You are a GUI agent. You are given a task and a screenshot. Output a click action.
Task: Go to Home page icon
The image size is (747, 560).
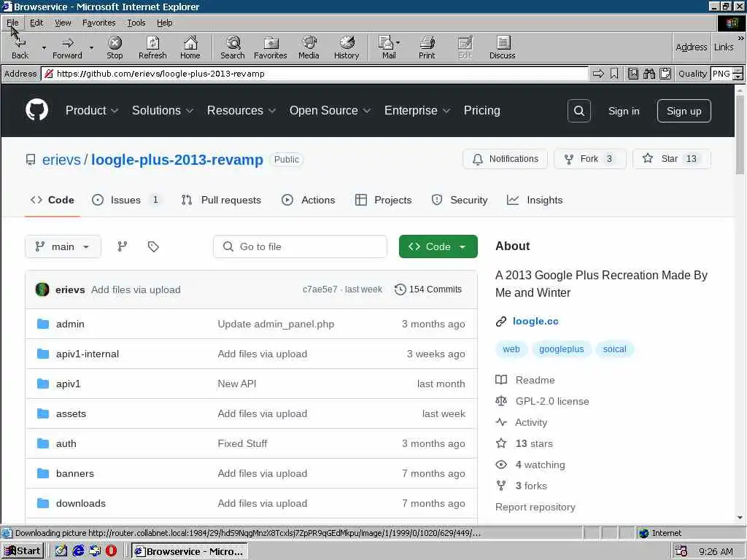pyautogui.click(x=190, y=47)
